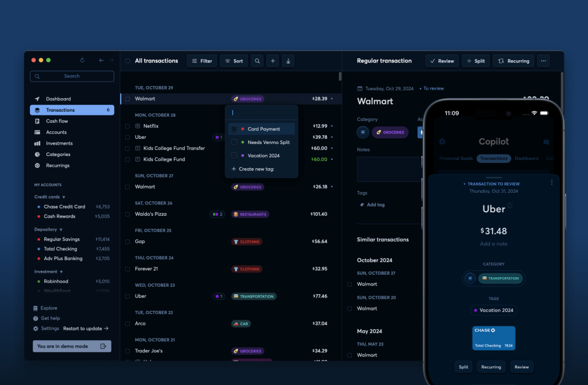This screenshot has height=385, width=588.
Task: Click the calendar icon beside Tuesday, Oct 29
Action: click(359, 88)
